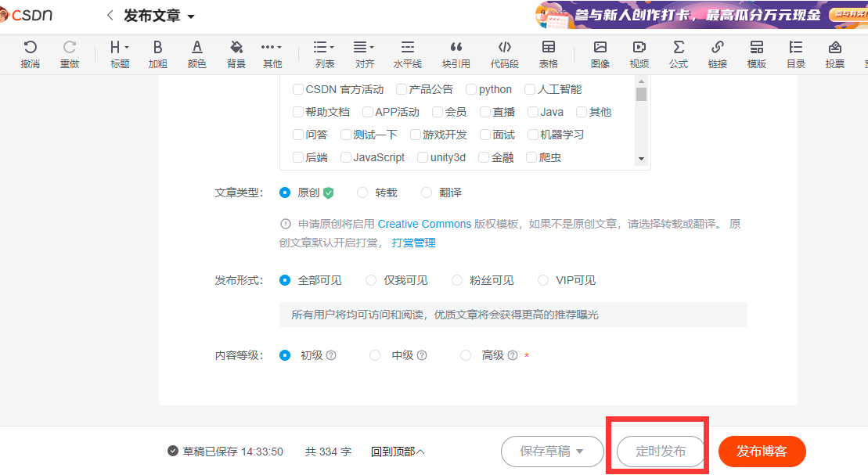Viewport: 868px width, 475px height.
Task: Check the CSDN 官方活动 tag
Action: (x=298, y=89)
